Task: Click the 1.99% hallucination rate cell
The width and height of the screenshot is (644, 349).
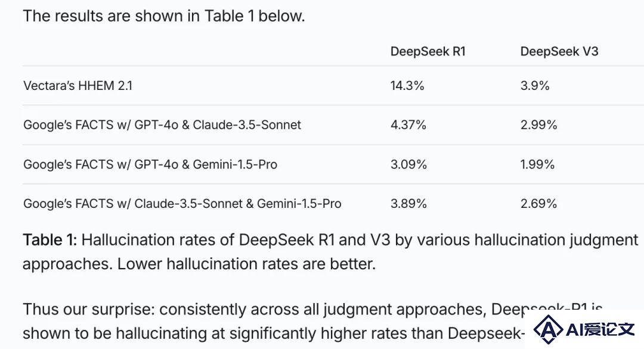Action: pos(537,164)
